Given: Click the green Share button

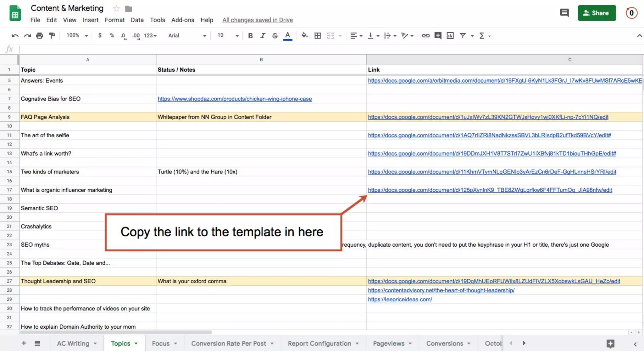Looking at the screenshot, I should (x=597, y=13).
